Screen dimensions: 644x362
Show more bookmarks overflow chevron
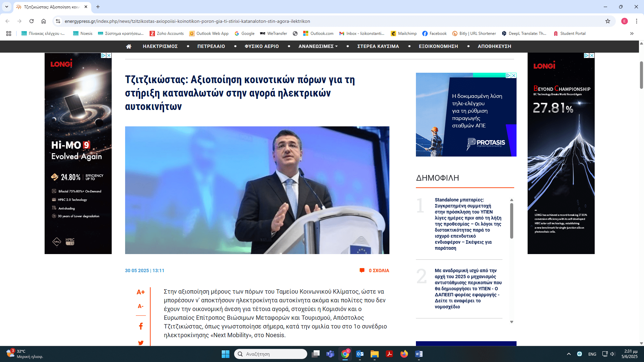[632, 34]
